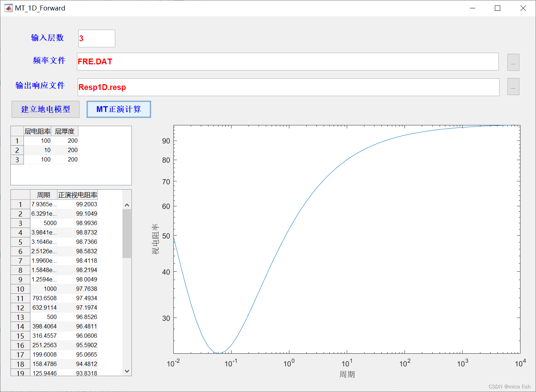This screenshot has width=536, height=392.
Task: Click period cell 158.4786
Action: click(x=44, y=364)
